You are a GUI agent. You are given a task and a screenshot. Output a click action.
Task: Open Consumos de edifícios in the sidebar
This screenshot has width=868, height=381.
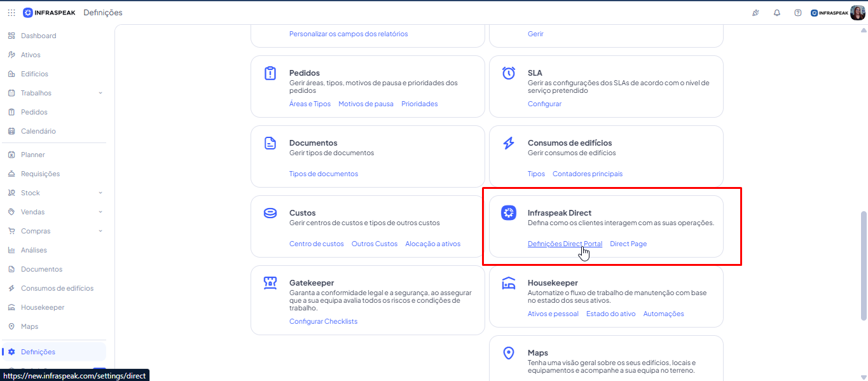57,288
